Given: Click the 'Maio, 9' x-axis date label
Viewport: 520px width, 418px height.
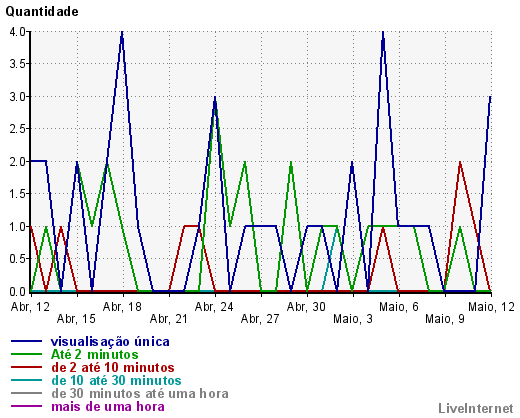Looking at the screenshot, I should (x=445, y=319).
